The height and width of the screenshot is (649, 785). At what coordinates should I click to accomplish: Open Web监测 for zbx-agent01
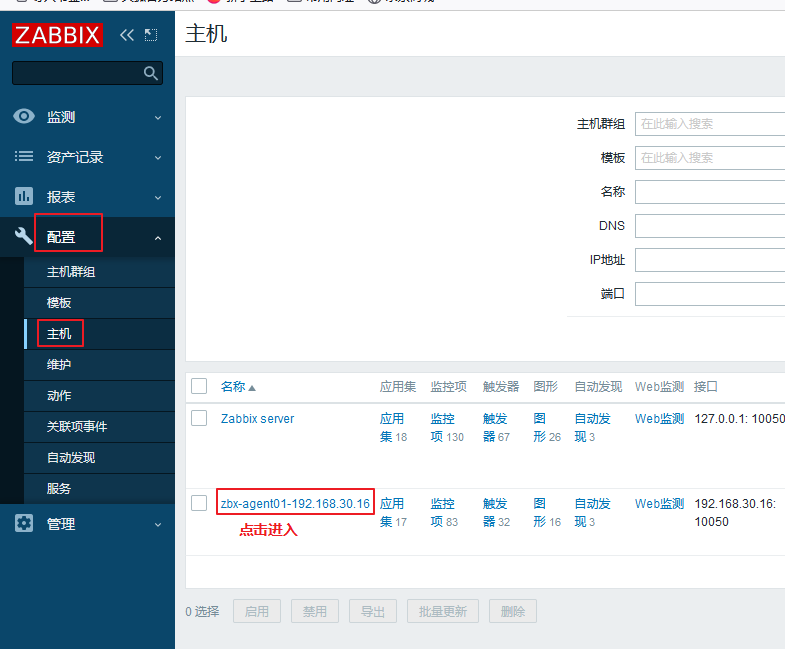[x=659, y=504]
